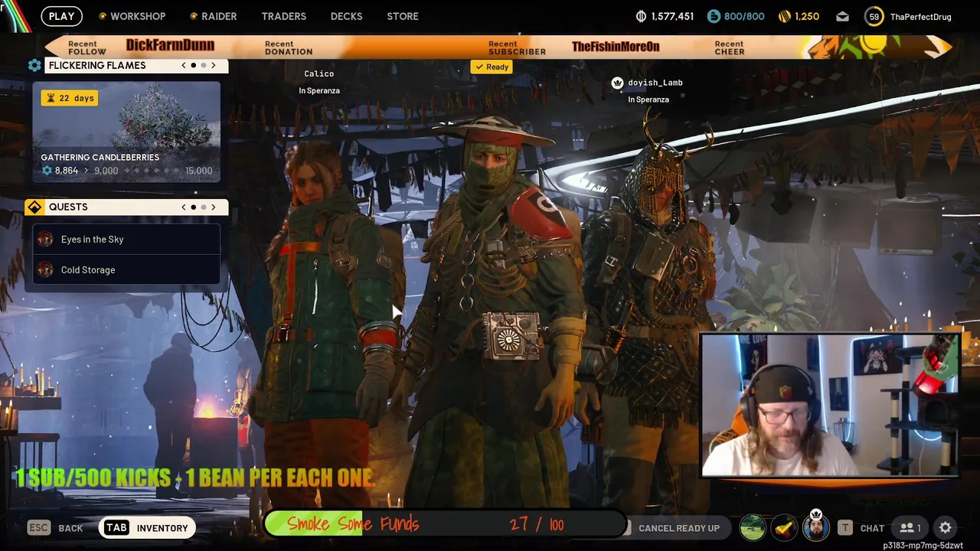Click the 22 days timer badge

point(69,98)
